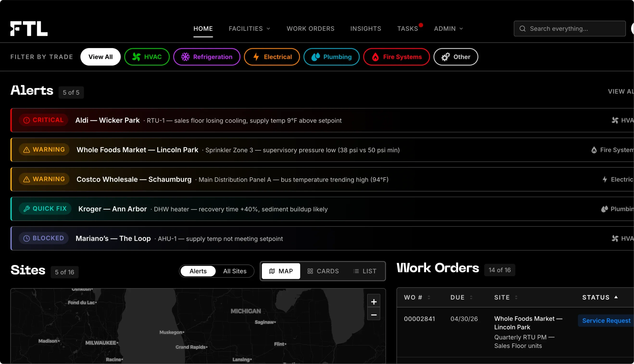Screen dimensions: 634x364
Task: Sort work orders by Status column
Action: pyautogui.click(x=600, y=297)
